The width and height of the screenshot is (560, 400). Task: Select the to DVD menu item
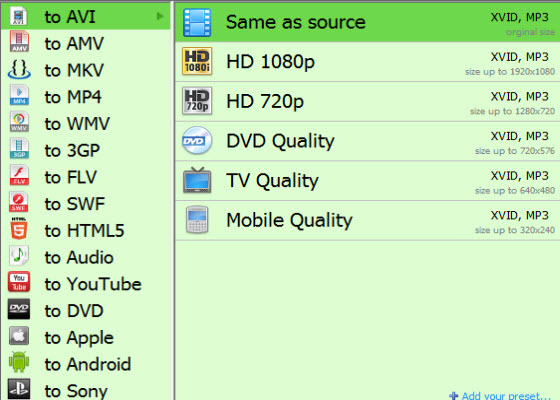(x=86, y=311)
